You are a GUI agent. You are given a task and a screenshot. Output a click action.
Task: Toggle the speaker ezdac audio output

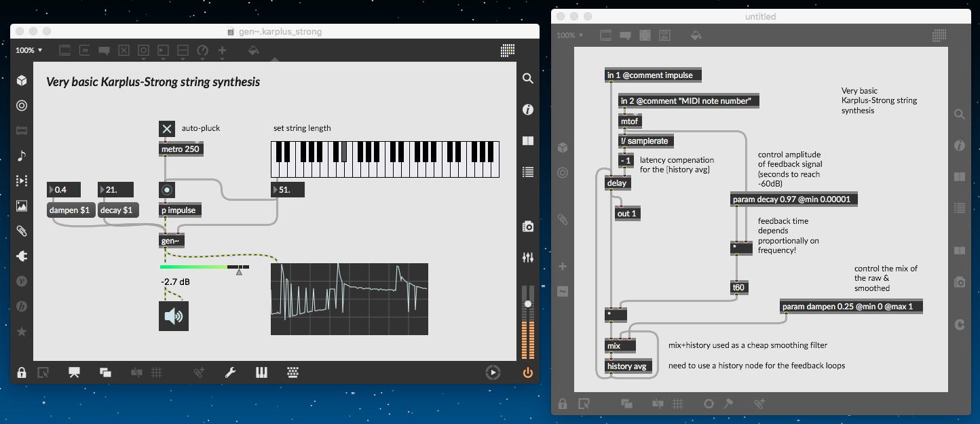pyautogui.click(x=174, y=316)
